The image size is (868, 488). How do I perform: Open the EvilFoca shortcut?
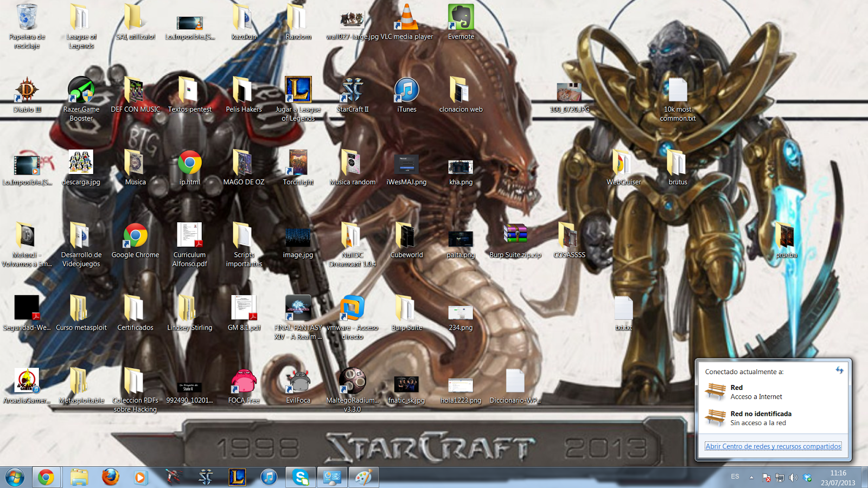pos(298,386)
